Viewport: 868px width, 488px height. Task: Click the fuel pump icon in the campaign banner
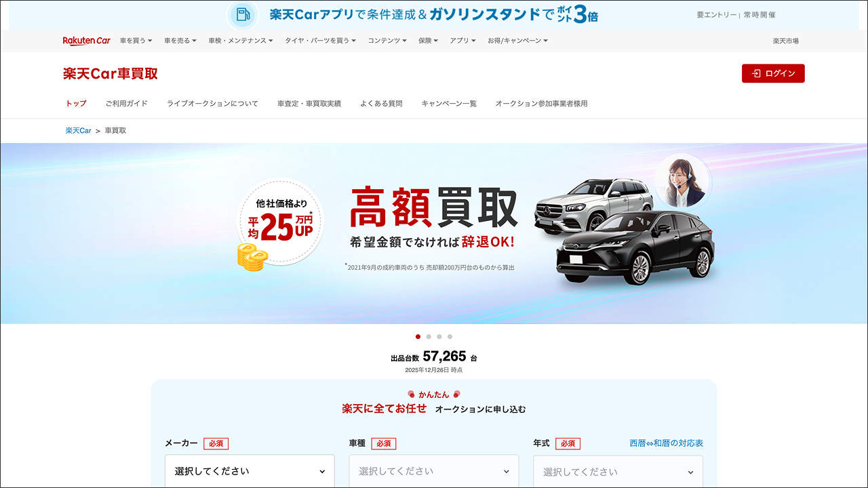pyautogui.click(x=243, y=14)
